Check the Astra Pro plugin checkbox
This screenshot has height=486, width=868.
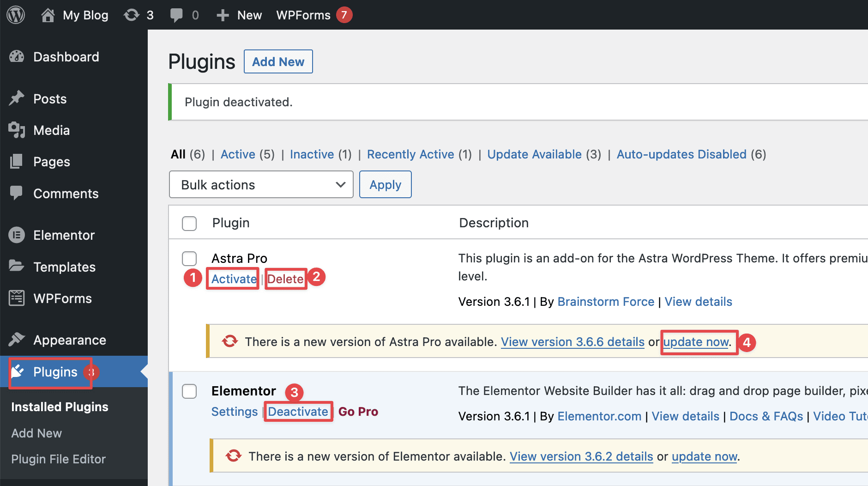click(x=189, y=259)
